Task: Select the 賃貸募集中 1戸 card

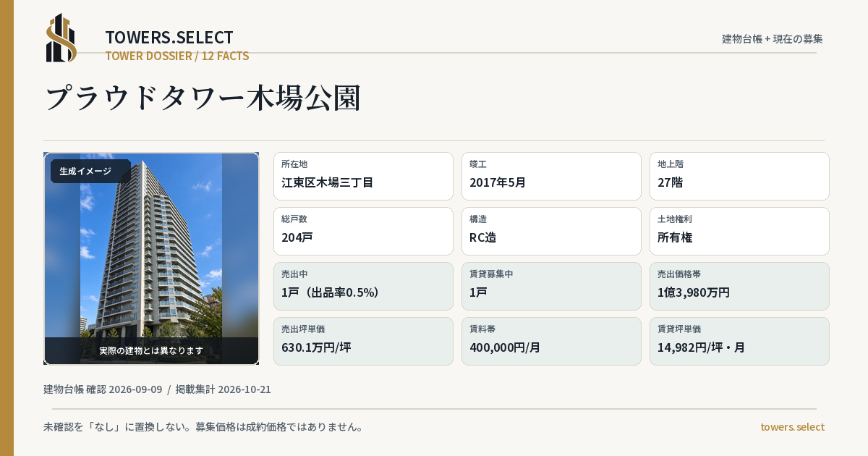Action: click(x=551, y=286)
